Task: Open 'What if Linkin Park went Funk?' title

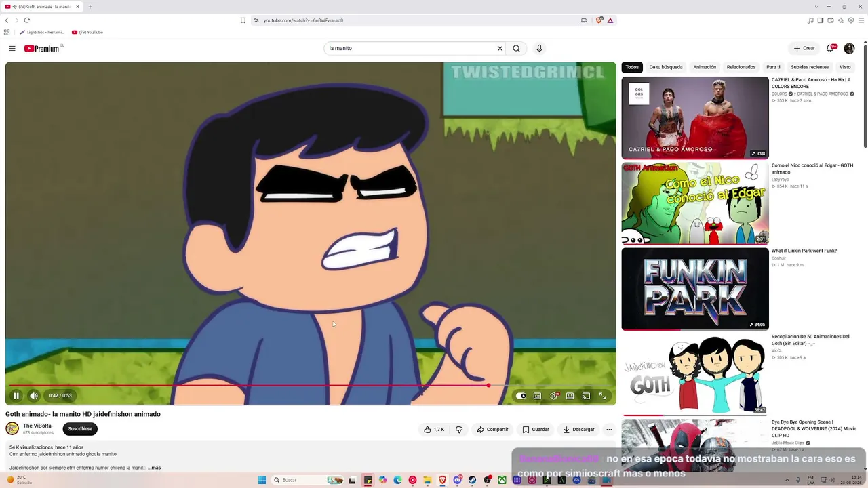Action: click(x=804, y=251)
